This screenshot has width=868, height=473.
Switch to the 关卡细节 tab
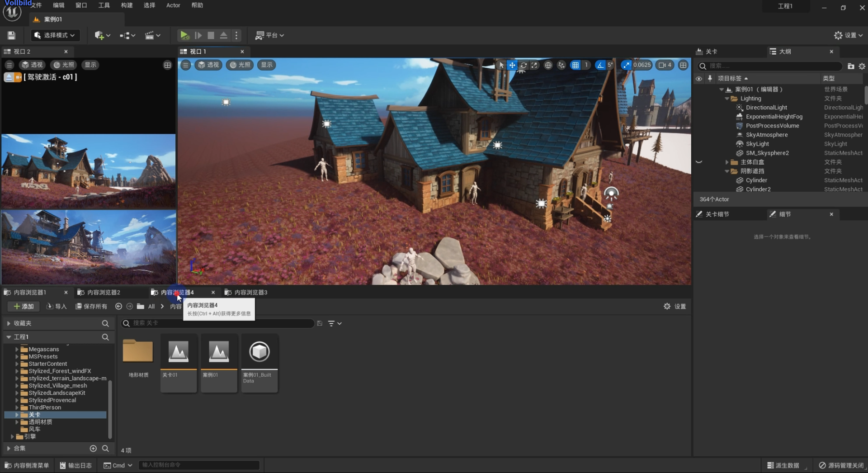coord(717,214)
